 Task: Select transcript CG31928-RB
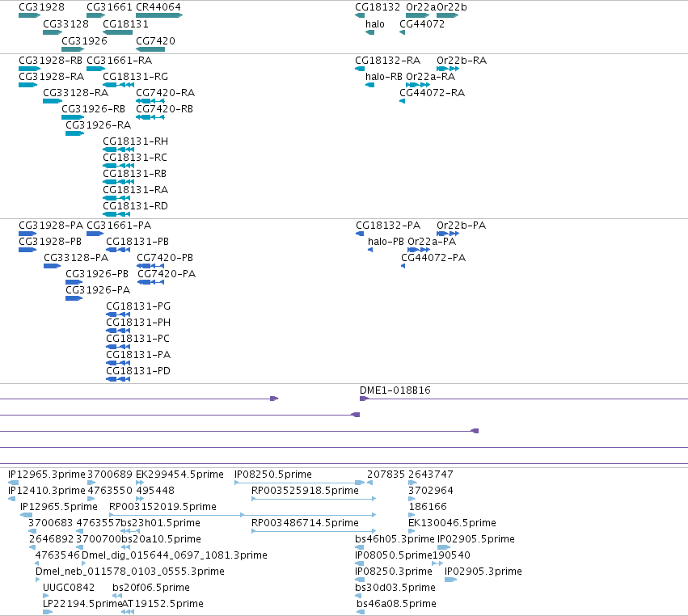[x=50, y=60]
